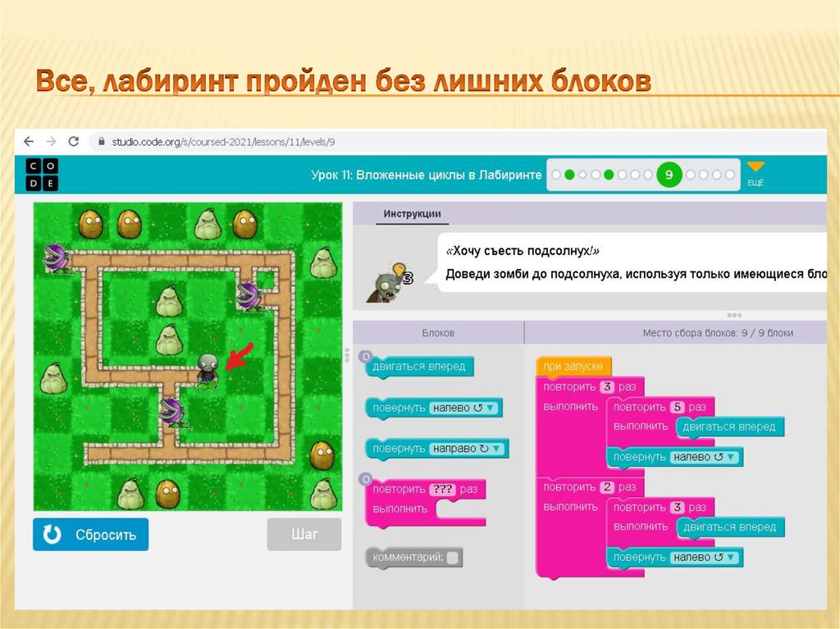This screenshot has height=629, width=840.
Task: Open the last level progress bubble
Action: pos(729,175)
